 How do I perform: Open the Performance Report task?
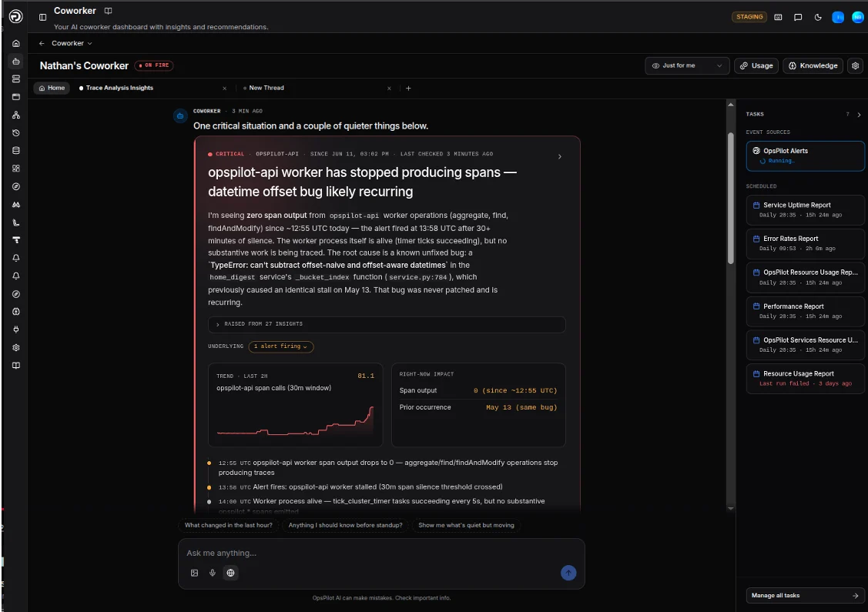(805, 311)
